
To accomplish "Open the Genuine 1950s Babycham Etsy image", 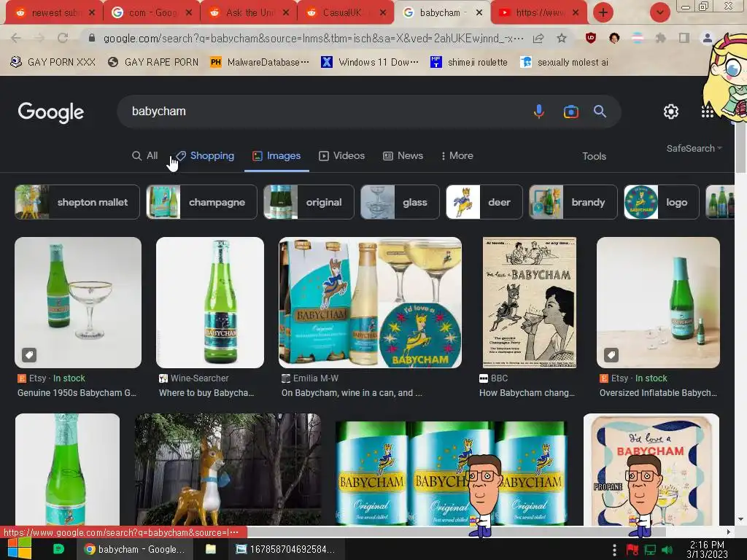I will (78, 303).
